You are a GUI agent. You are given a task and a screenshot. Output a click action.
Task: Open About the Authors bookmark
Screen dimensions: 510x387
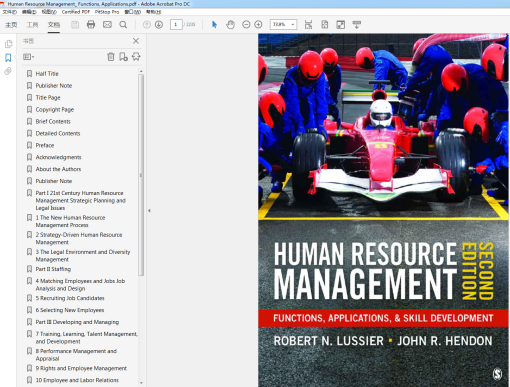click(58, 169)
